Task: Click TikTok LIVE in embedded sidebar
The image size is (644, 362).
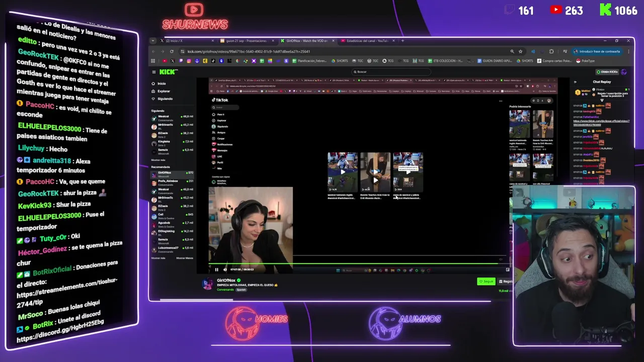Action: coord(217,156)
